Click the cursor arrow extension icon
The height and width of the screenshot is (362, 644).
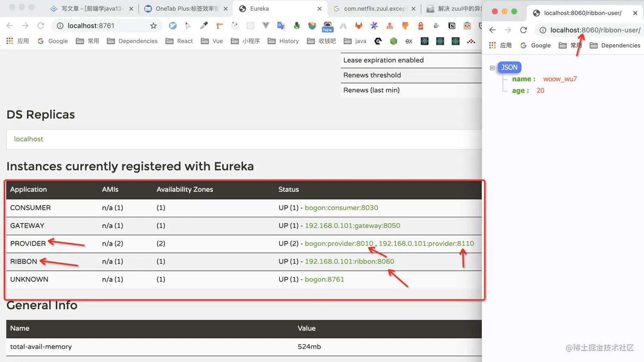[x=188, y=26]
